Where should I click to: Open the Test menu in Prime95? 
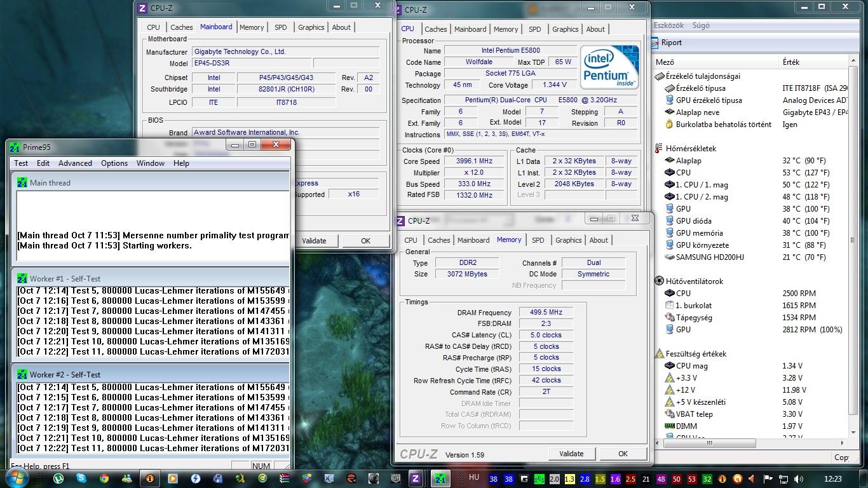tap(21, 163)
